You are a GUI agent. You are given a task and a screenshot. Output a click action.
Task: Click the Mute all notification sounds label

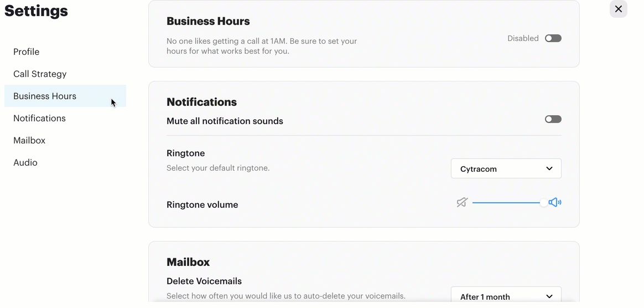[x=225, y=121]
